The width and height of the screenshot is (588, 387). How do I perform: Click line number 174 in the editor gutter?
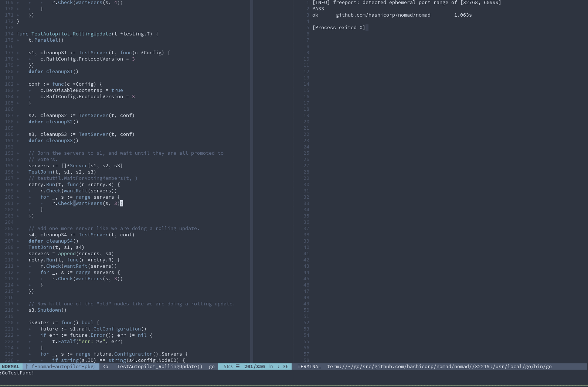coord(9,34)
